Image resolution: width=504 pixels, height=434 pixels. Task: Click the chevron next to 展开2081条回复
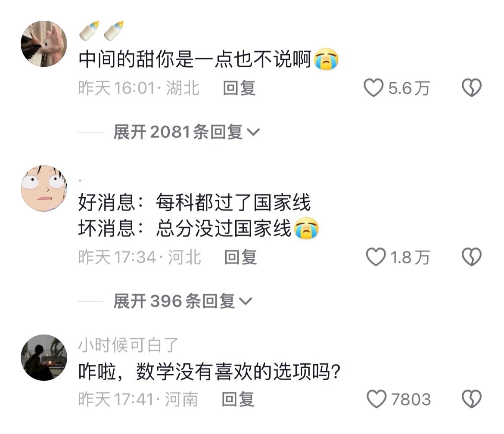[253, 132]
